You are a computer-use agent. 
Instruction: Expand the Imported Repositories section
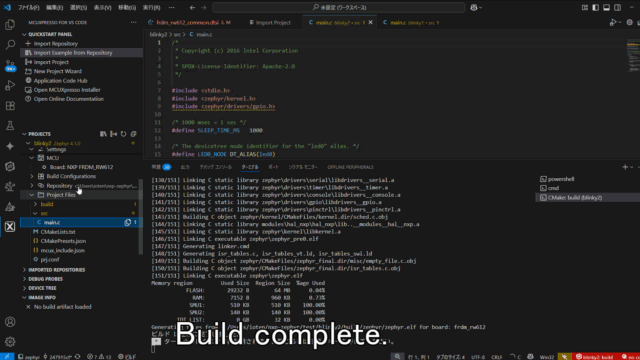(56, 270)
